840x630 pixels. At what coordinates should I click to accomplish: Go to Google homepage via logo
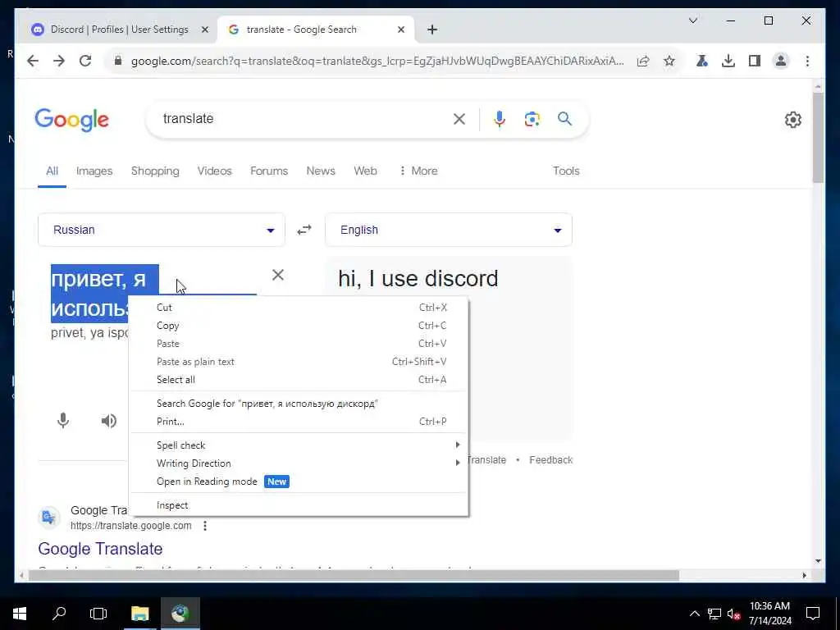click(x=72, y=120)
